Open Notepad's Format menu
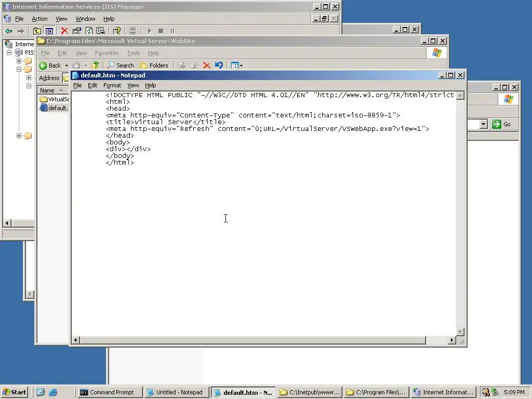 point(112,85)
